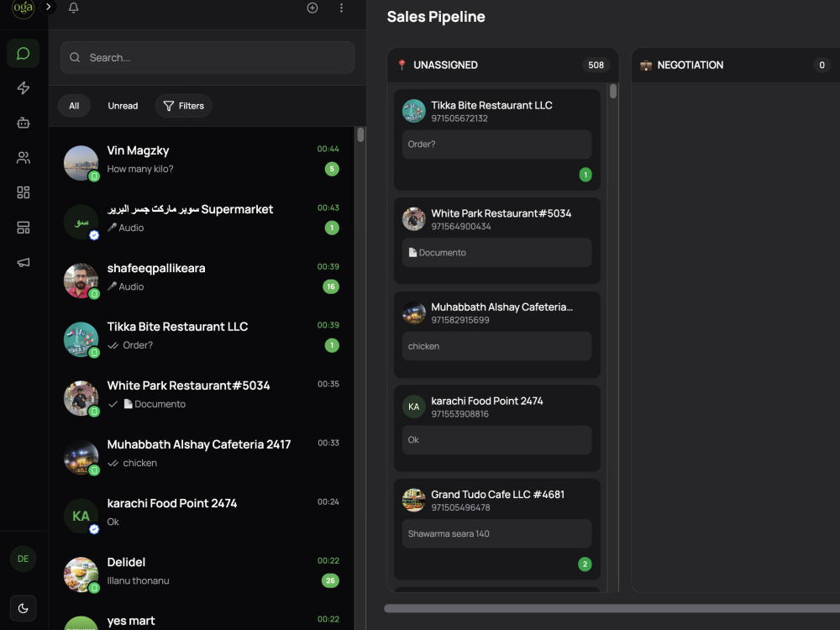Click Vin Magzky's avatar picture
The width and height of the screenshot is (840, 630).
[x=81, y=163]
